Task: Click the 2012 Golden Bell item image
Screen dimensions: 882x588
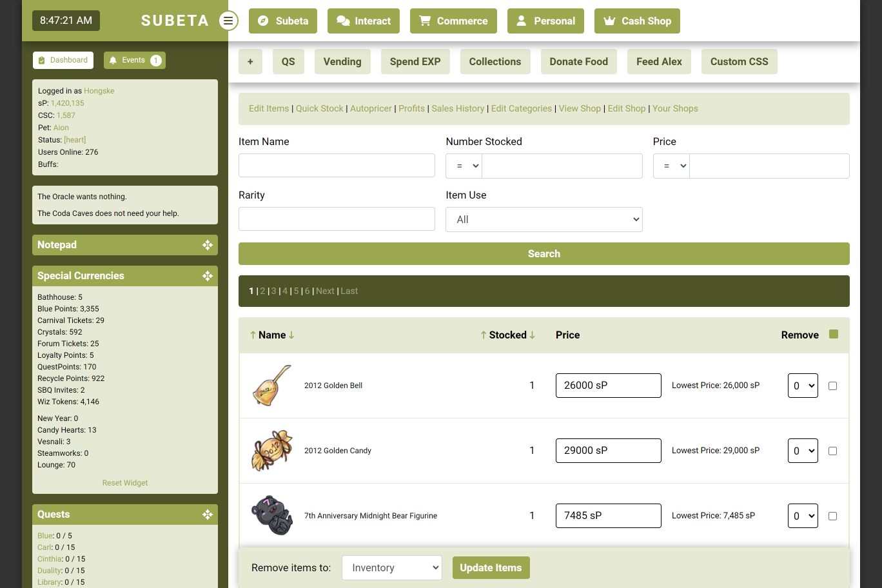Action: (x=271, y=386)
